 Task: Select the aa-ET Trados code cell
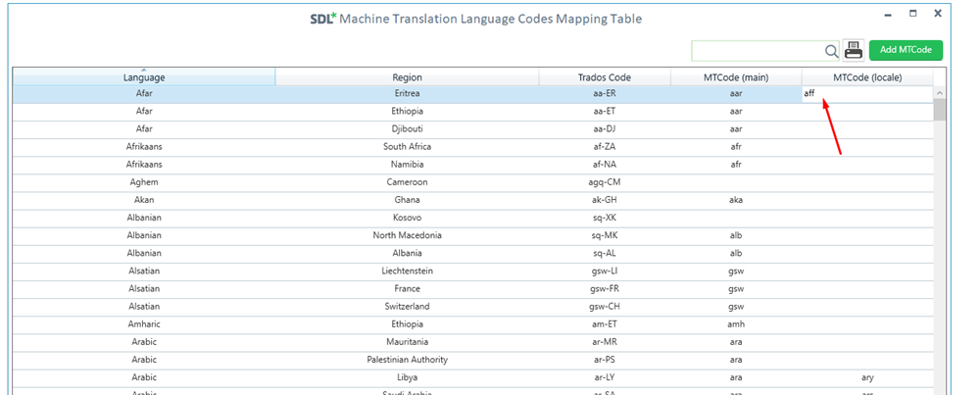point(605,112)
